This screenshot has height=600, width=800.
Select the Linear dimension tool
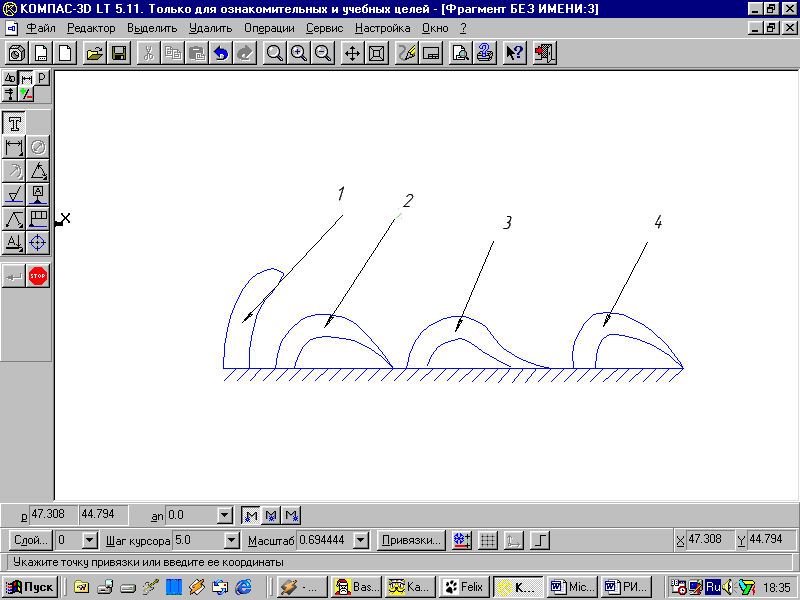coord(15,147)
